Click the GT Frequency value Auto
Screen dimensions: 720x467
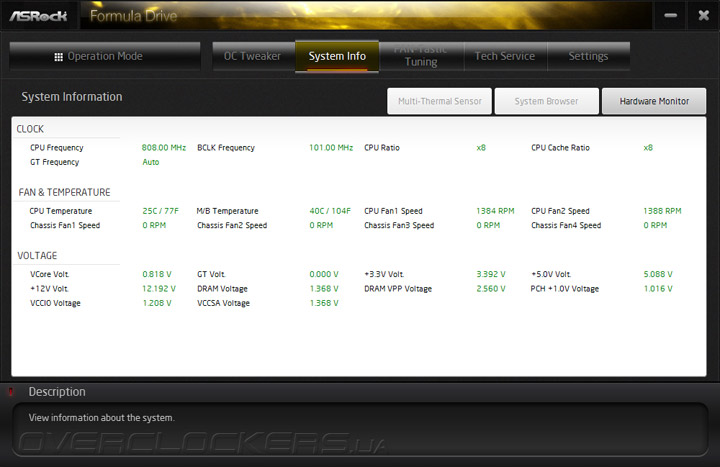151,162
